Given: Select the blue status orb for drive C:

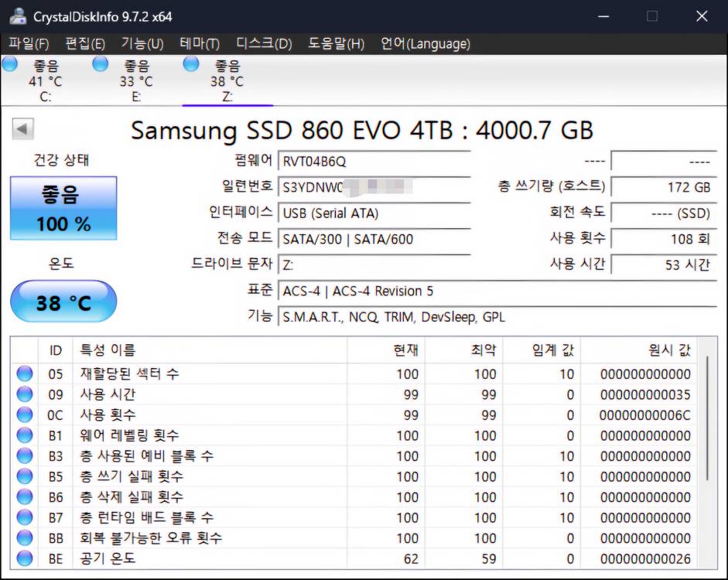Looking at the screenshot, I should [9, 64].
